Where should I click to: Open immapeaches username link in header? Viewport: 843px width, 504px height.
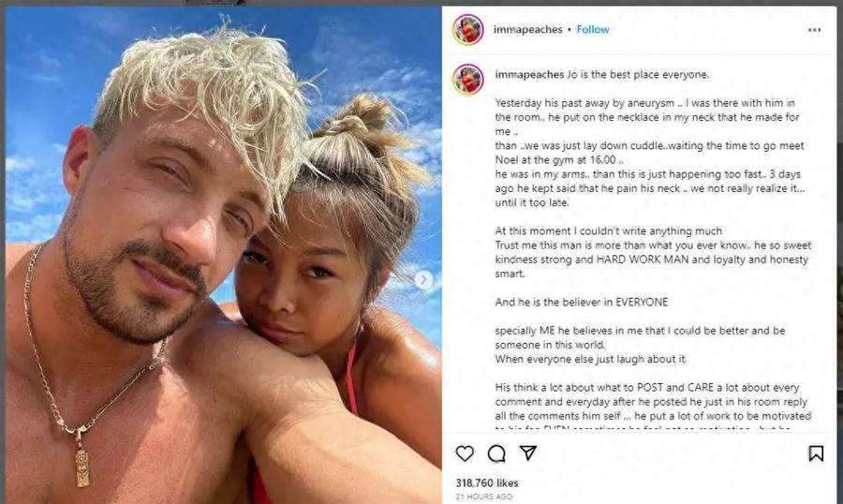pos(528,30)
